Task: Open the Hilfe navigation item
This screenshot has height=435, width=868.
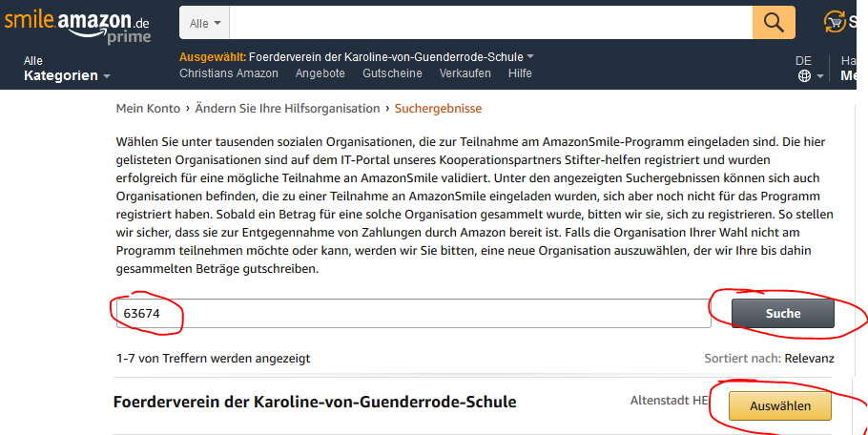Action: click(x=520, y=73)
